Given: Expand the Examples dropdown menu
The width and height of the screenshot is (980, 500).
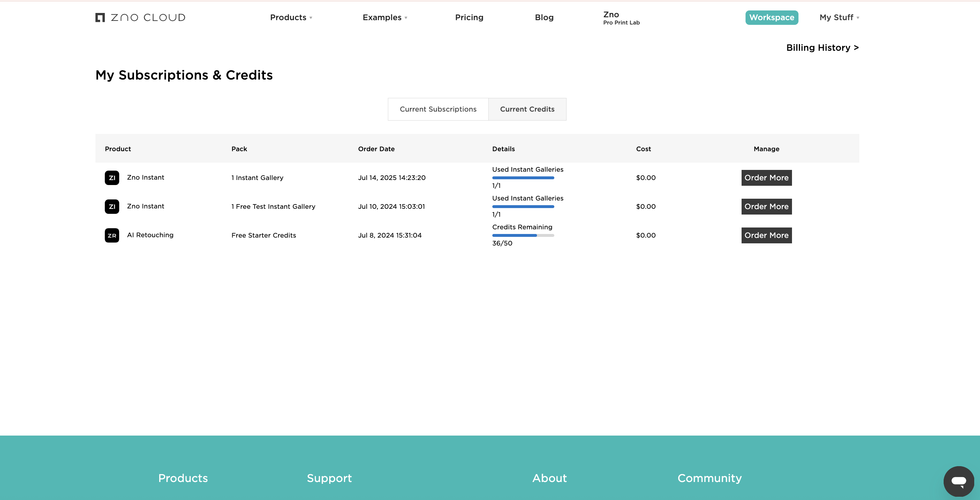Looking at the screenshot, I should (385, 18).
